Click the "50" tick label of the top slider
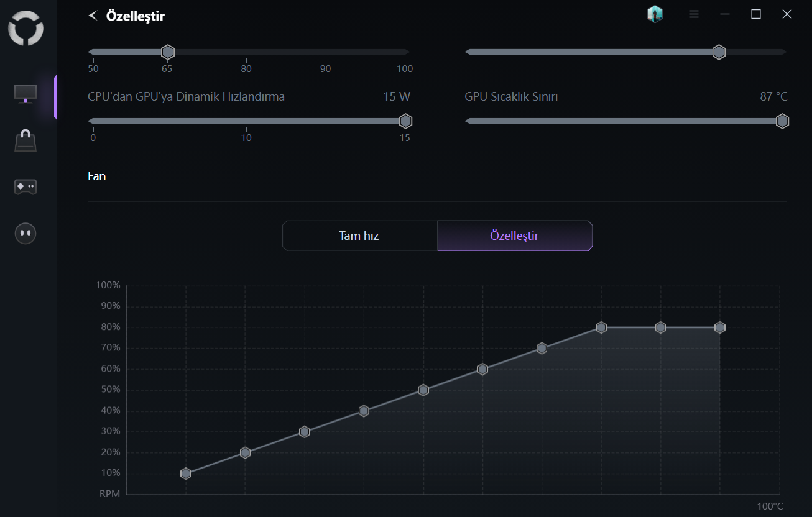812x517 pixels. pyautogui.click(x=93, y=69)
